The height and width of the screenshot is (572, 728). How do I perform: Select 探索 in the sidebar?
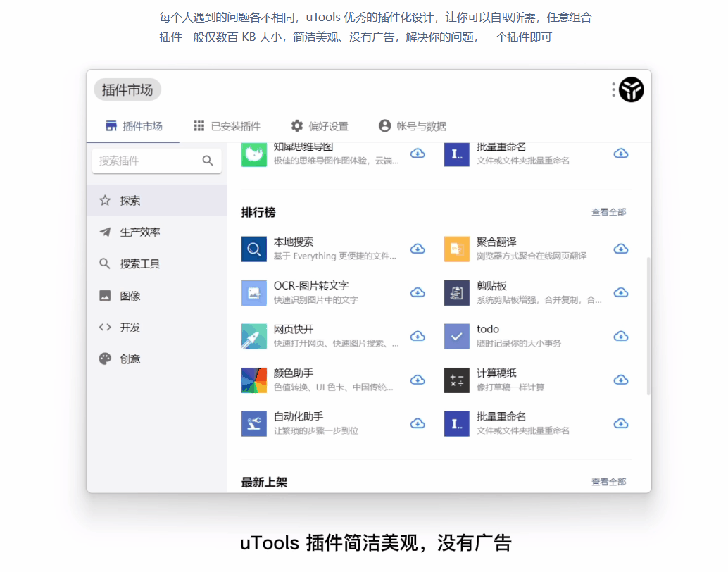157,200
